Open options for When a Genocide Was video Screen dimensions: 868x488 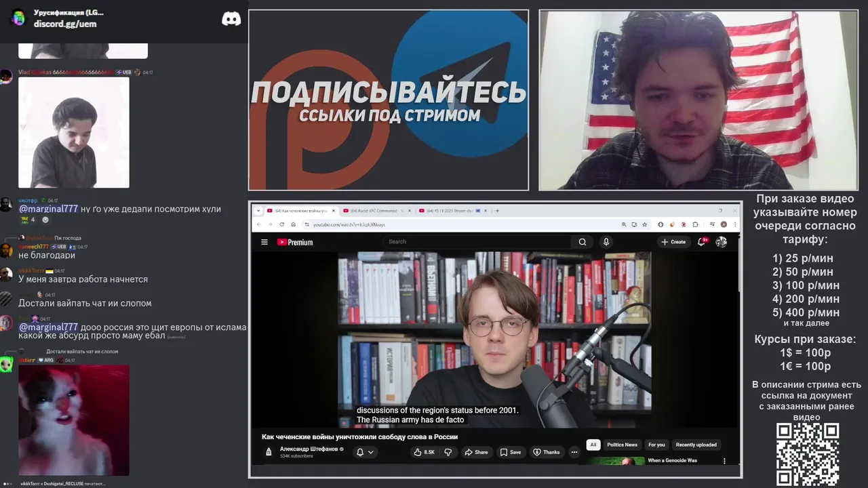(724, 461)
